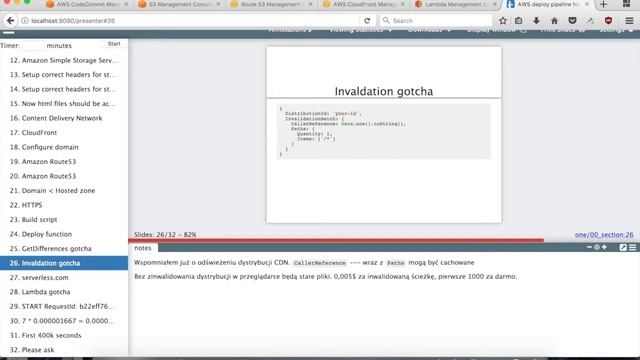
Task: Open the red shield ad-blocker icon
Action: [608, 20]
